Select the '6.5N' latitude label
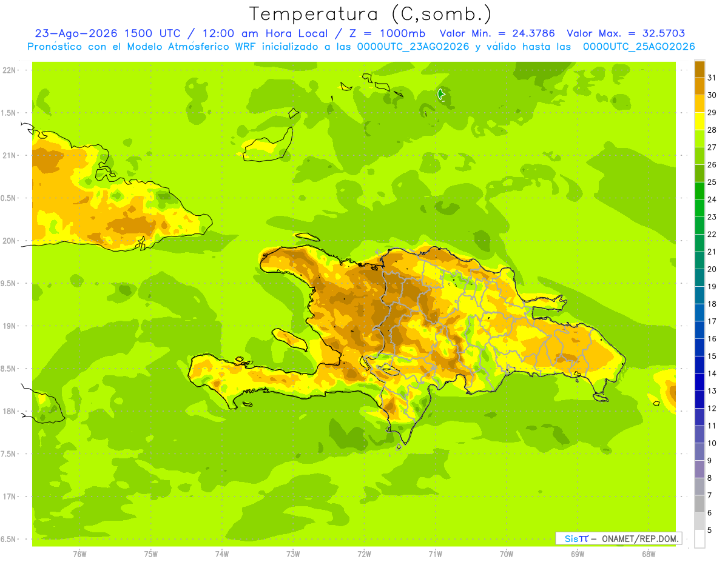Viewport: 728px width, 562px height. click(9, 539)
